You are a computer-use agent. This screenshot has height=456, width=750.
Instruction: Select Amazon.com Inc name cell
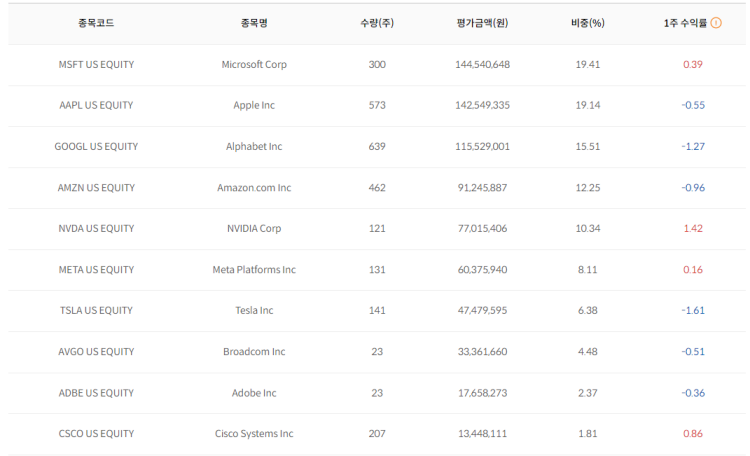click(x=254, y=188)
